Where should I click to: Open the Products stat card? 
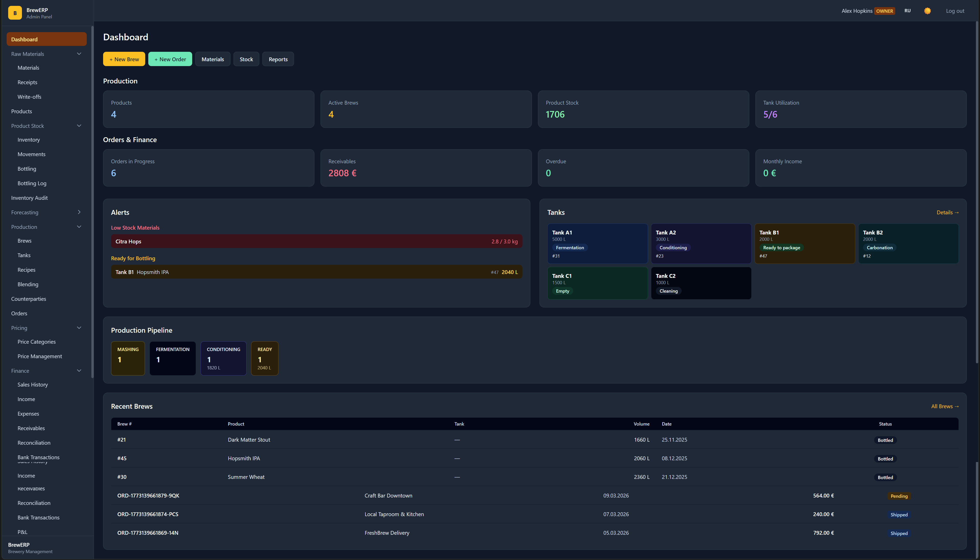[x=209, y=109]
